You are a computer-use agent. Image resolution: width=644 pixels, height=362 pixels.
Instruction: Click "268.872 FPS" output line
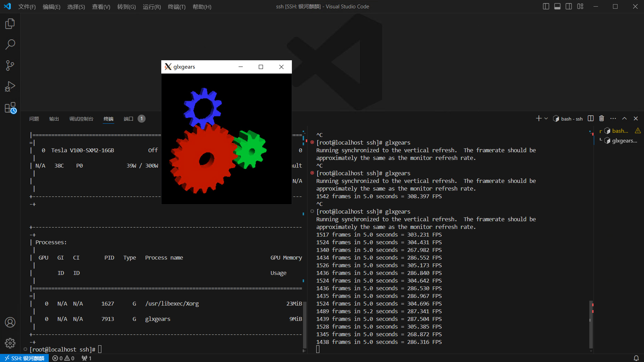[424, 334]
